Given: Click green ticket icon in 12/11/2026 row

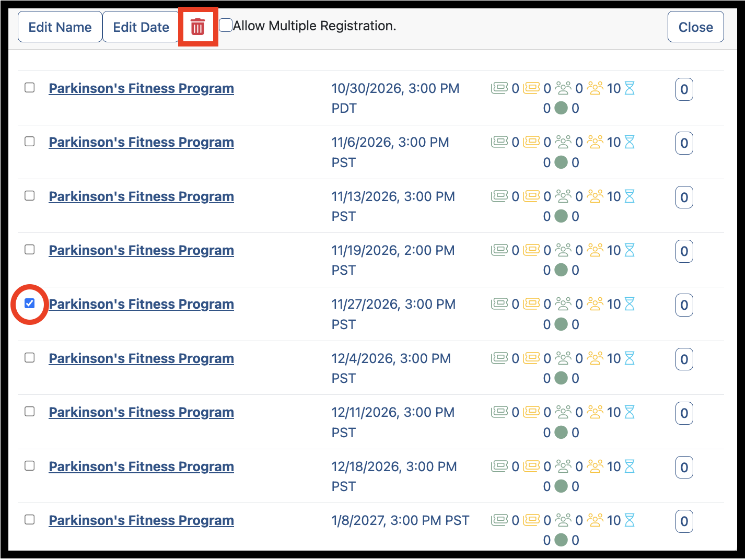Looking at the screenshot, I should point(499,412).
